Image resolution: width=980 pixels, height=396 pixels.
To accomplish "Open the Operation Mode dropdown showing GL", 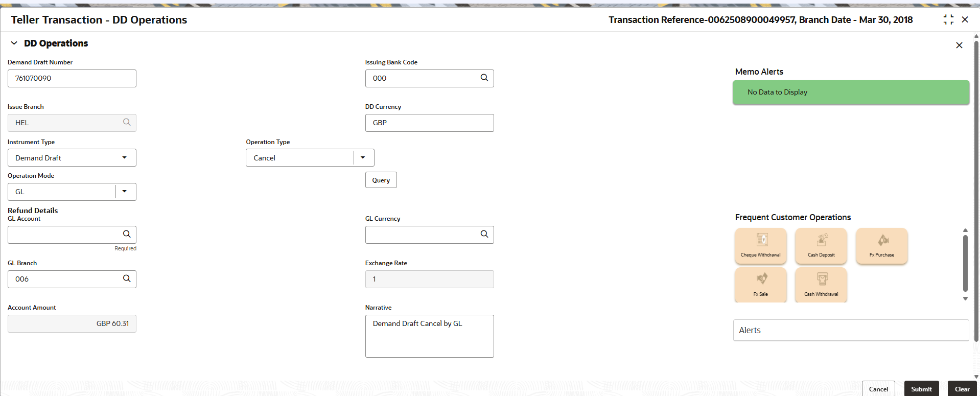I will [x=72, y=192].
